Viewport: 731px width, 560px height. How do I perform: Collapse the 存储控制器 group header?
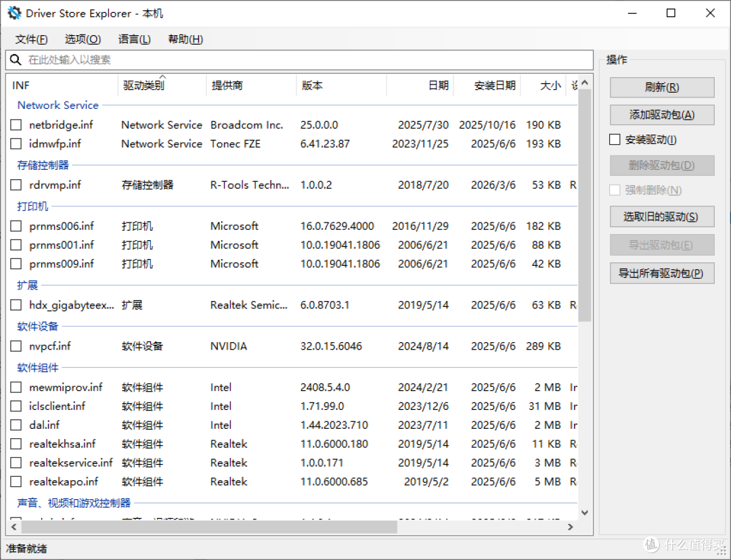[x=43, y=165]
